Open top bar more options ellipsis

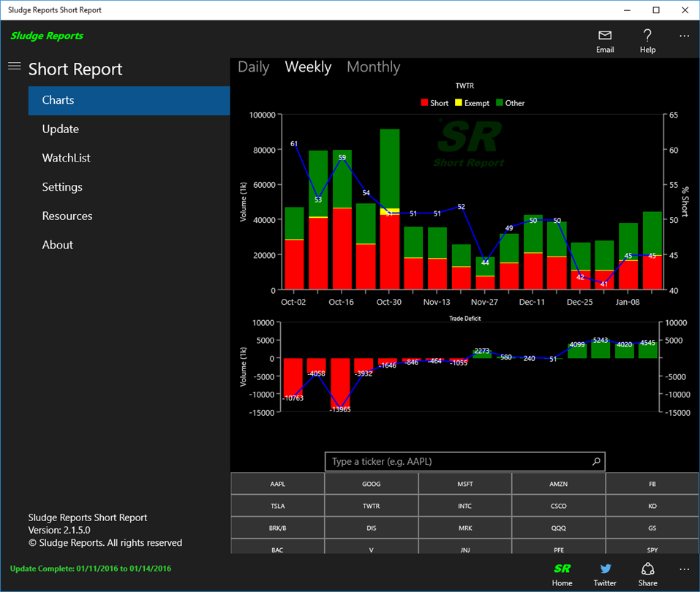point(684,36)
